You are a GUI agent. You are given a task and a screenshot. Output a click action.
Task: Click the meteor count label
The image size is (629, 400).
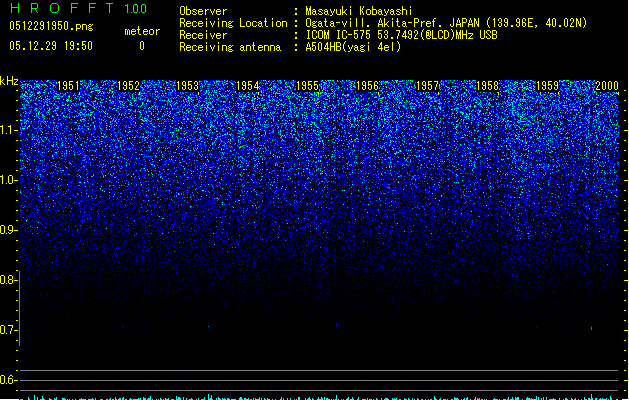[x=142, y=31]
